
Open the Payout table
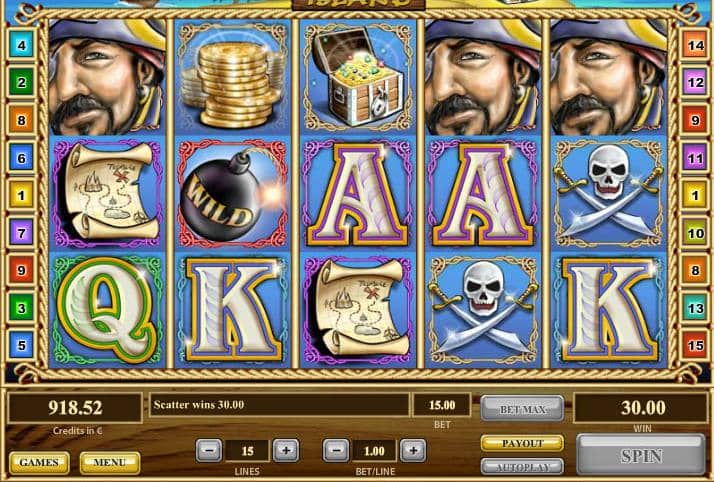pos(522,443)
